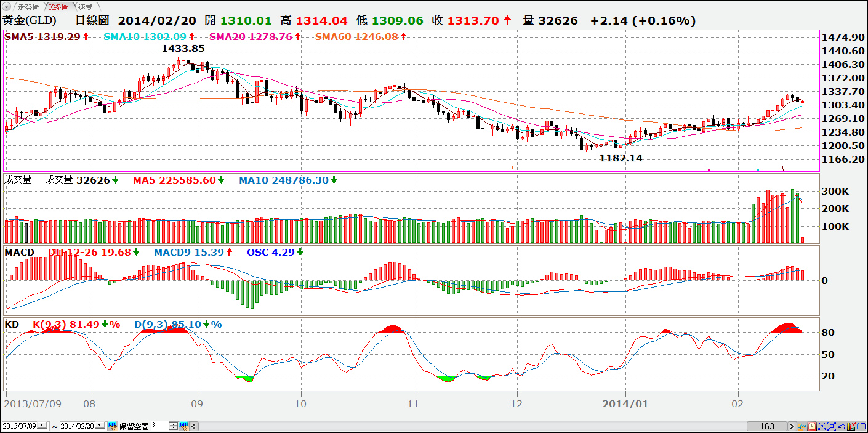
Task: Click the 09 month label on the time axis
Action: (x=198, y=404)
